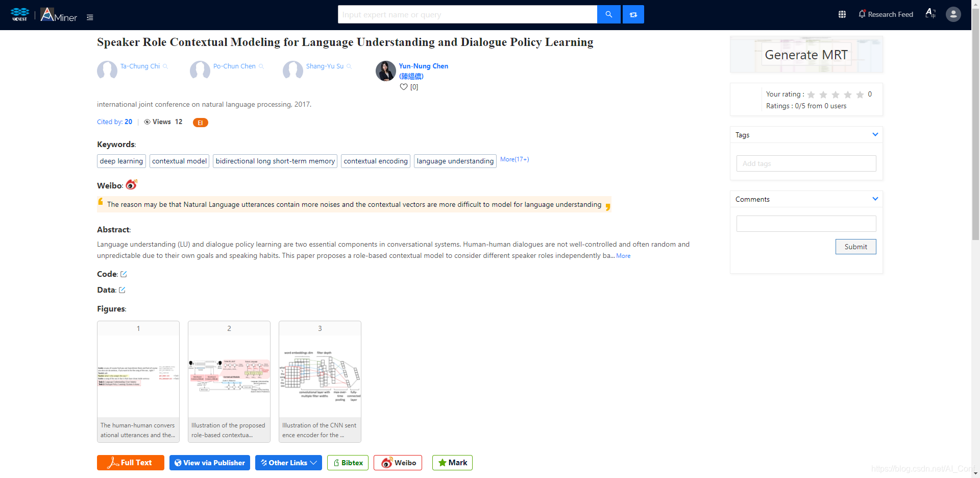The width and height of the screenshot is (980, 478).
Task: Search for author Po-Chun Chen magnifier
Action: point(261,66)
